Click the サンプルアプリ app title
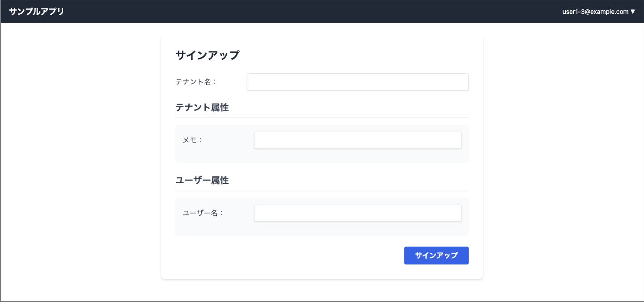 (37, 12)
